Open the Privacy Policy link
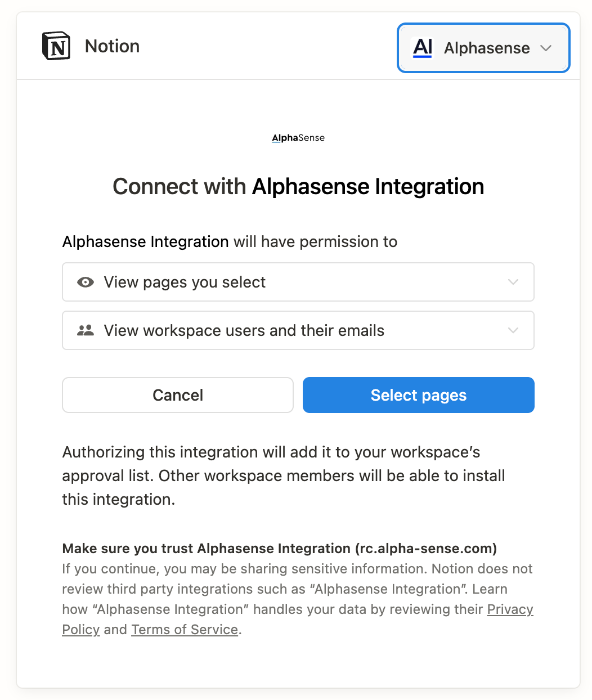592x700 pixels. (x=510, y=609)
